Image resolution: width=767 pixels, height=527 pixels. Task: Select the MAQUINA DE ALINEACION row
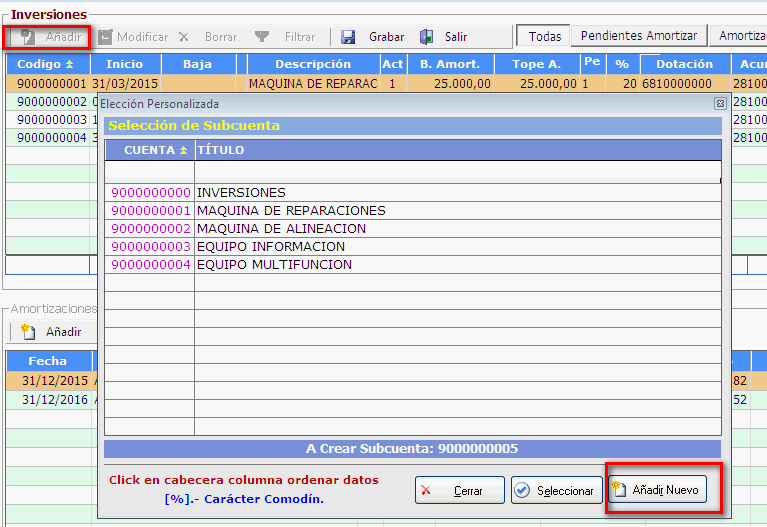tap(281, 229)
